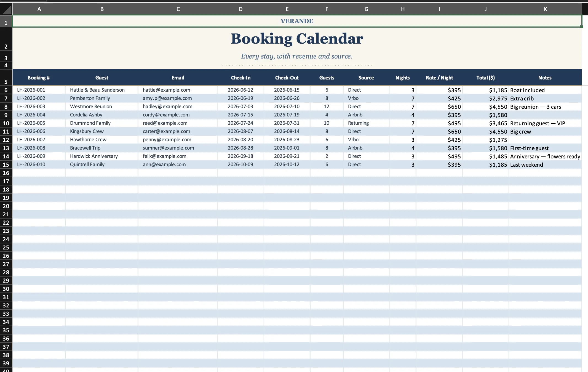Viewport: 588px width, 372px height.
Task: Select Kingsbury Crew guest cell
Action: click(102, 131)
